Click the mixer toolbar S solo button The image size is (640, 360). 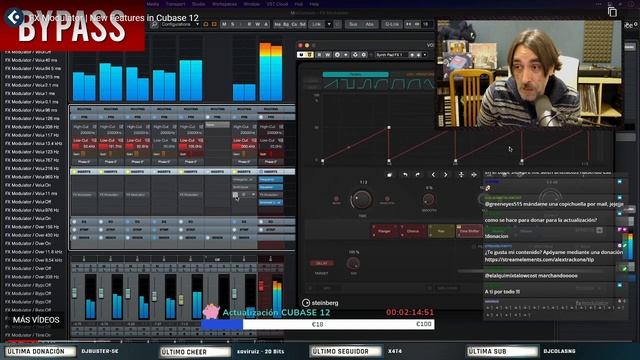(233, 24)
